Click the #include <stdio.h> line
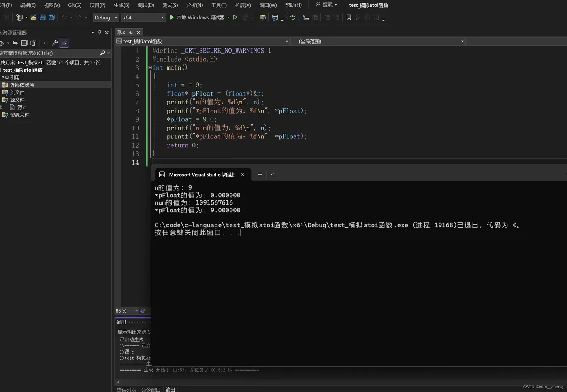 [185, 59]
